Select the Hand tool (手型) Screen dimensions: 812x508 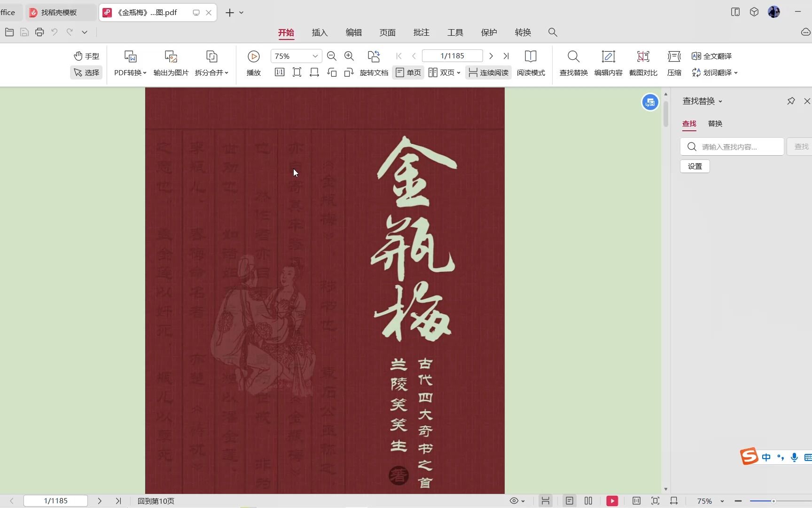pos(86,56)
